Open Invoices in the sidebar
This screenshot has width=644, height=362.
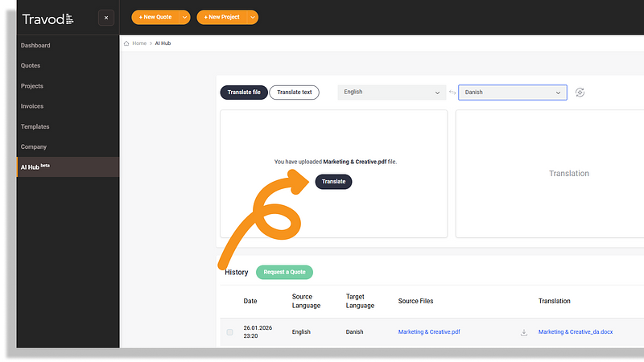(x=32, y=106)
